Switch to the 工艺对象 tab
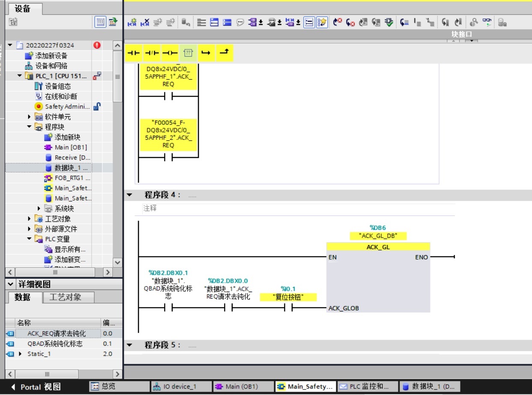Image resolution: width=532 pixels, height=395 pixels. click(65, 297)
